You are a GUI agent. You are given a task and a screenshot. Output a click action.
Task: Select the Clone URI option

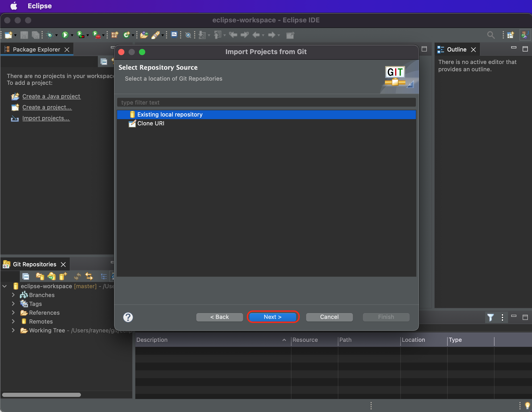click(151, 124)
